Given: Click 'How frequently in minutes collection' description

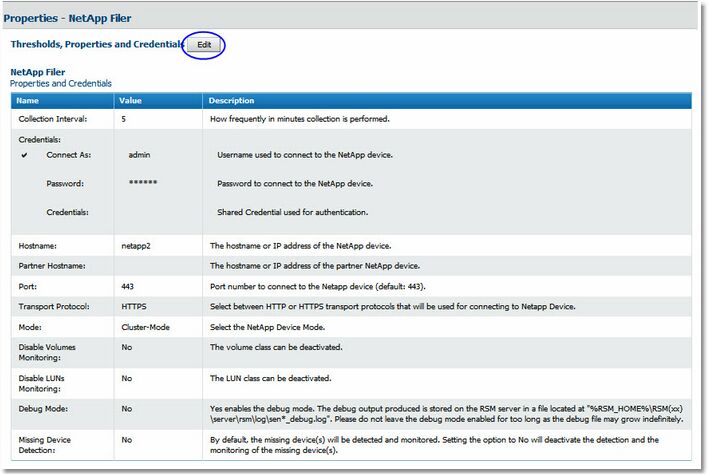Looking at the screenshot, I should tap(299, 119).
